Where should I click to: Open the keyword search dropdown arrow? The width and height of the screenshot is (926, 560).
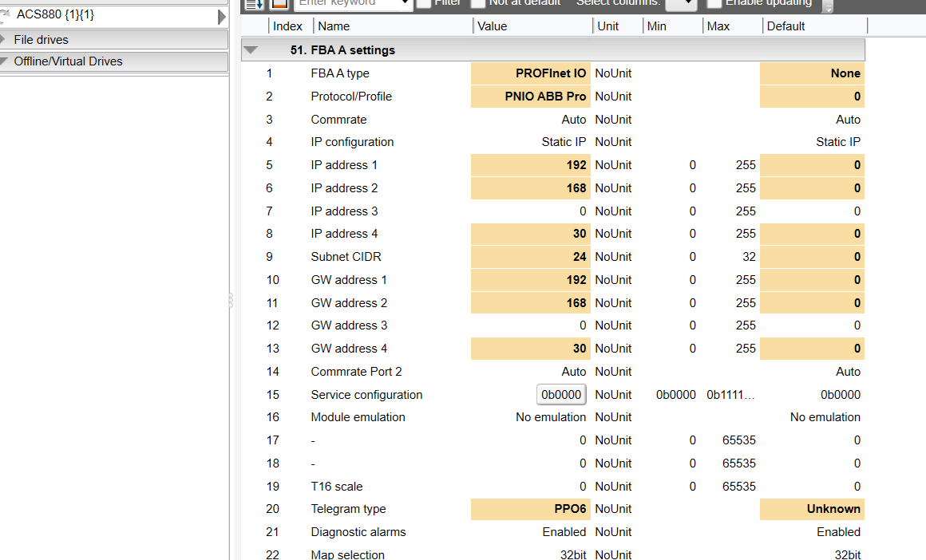coord(406,4)
